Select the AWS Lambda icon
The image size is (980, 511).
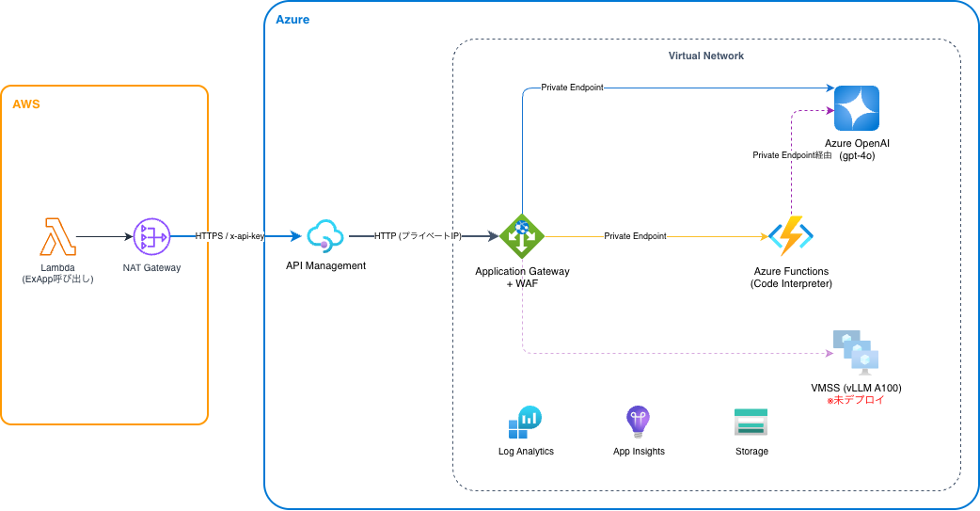pos(57,236)
